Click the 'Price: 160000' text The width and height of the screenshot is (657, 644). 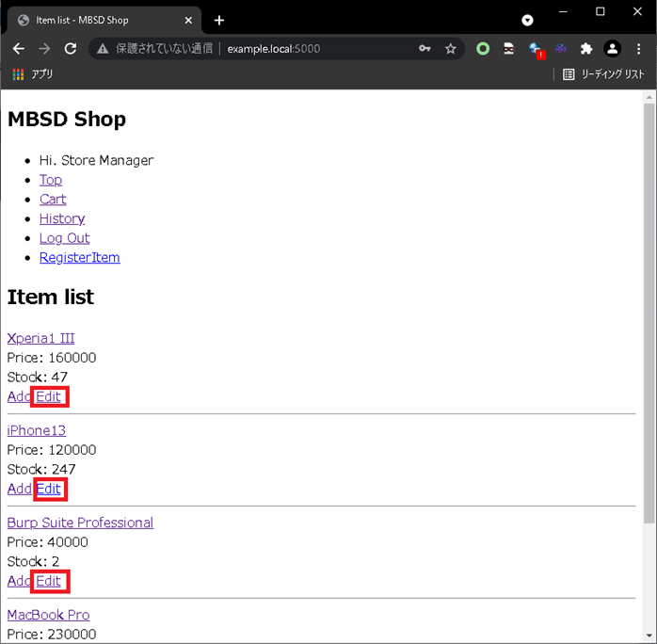52,358
